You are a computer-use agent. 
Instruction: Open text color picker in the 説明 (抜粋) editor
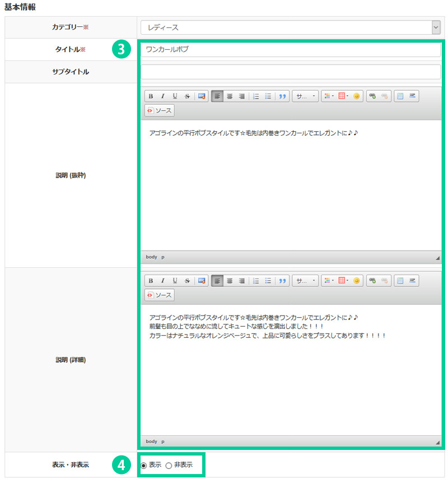pyautogui.click(x=329, y=96)
